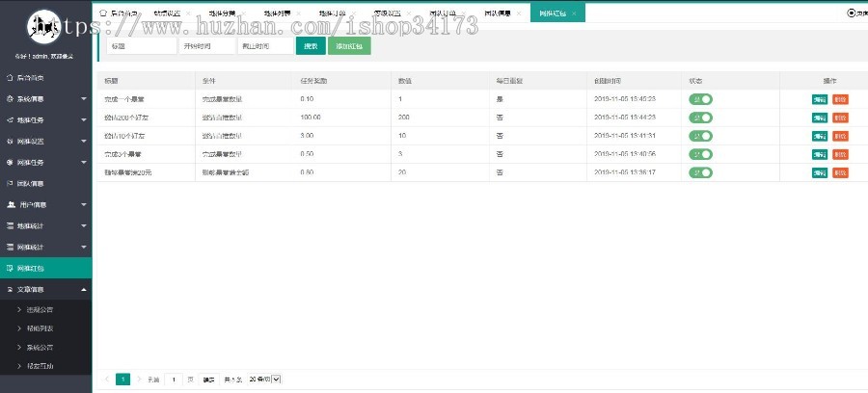Expand the 网媒设置 sidebar menu arrow
Image resolution: width=868 pixels, height=393 pixels.
(84, 142)
